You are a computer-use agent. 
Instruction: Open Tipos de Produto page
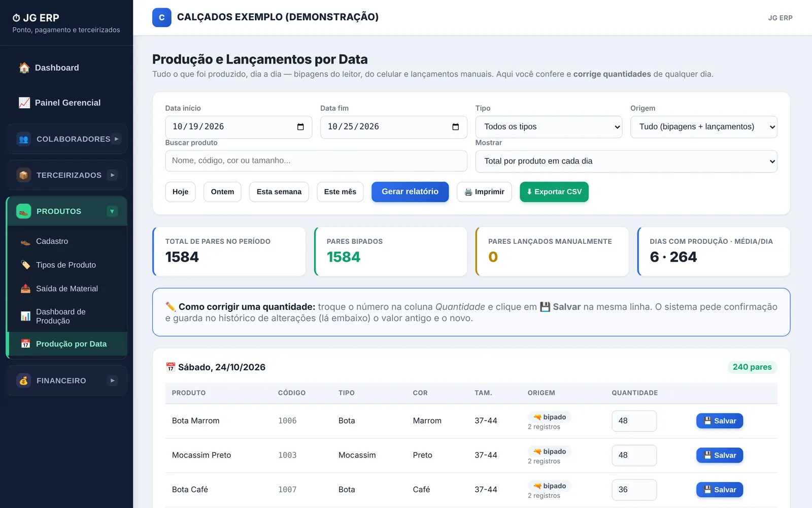(67, 265)
